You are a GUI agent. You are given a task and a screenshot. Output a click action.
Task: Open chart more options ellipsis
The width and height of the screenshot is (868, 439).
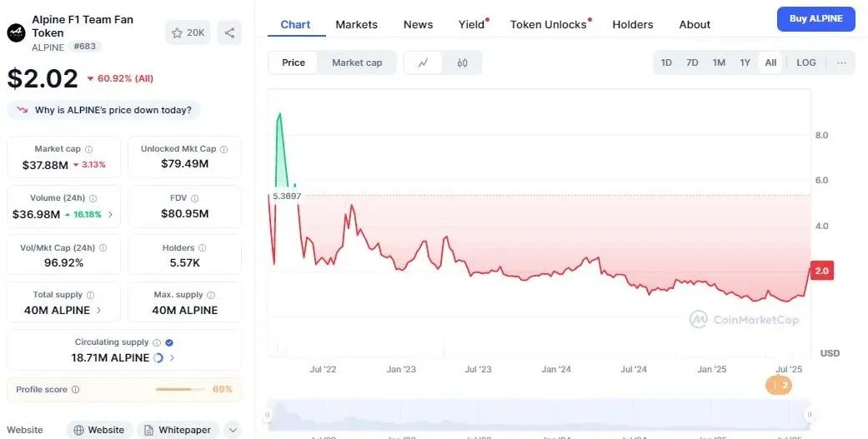[x=841, y=62]
